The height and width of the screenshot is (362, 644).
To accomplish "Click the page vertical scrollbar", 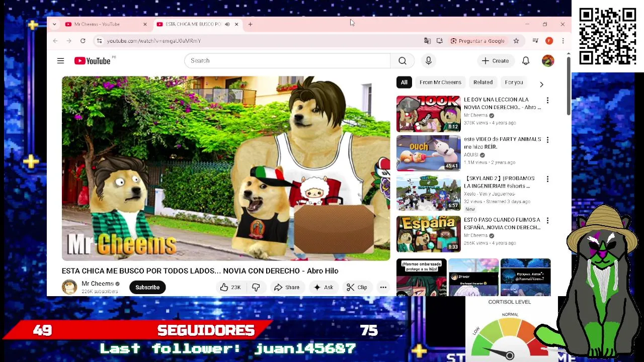I will click(x=569, y=85).
